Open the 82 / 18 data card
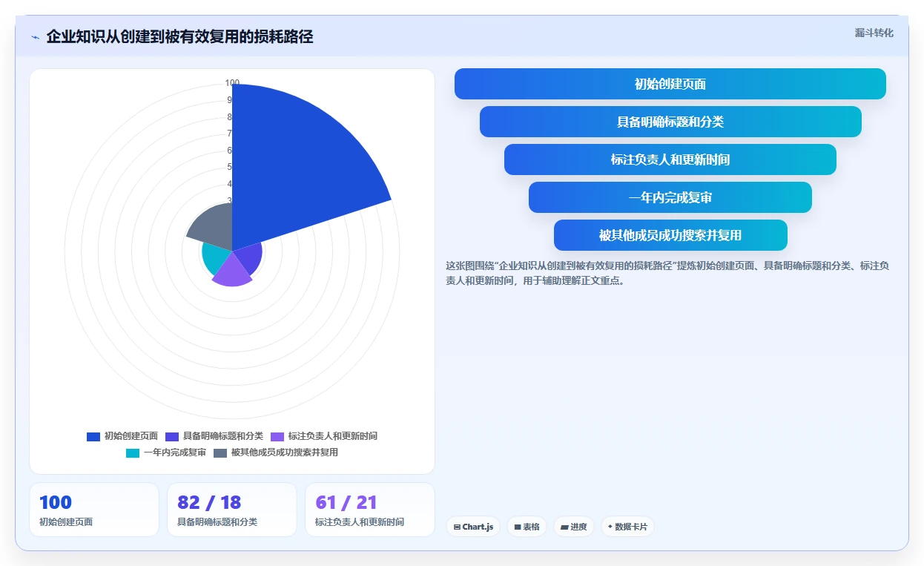The height and width of the screenshot is (566, 924). 232,510
